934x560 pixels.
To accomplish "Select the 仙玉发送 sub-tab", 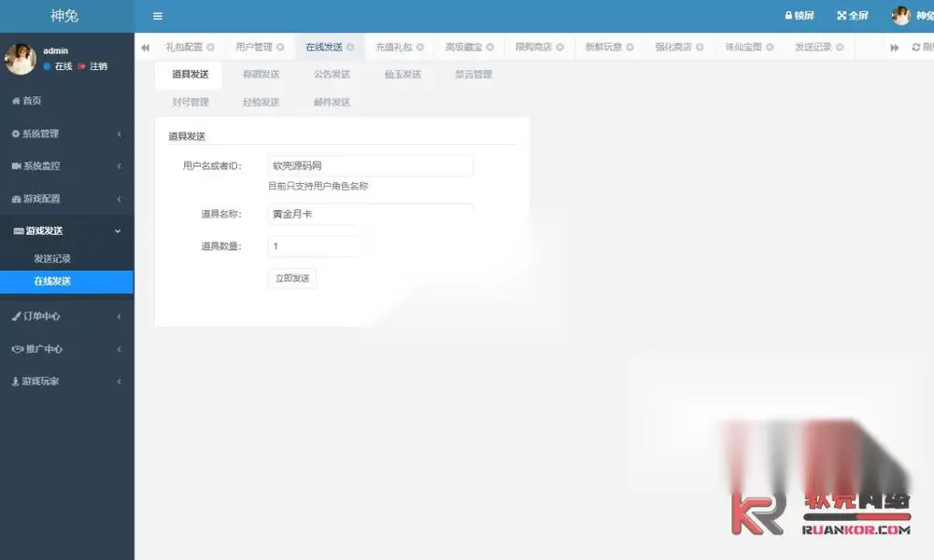I will 403,75.
